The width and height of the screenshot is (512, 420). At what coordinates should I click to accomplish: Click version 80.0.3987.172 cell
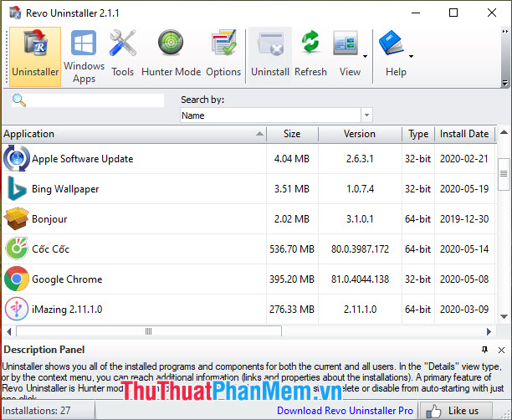(x=361, y=249)
